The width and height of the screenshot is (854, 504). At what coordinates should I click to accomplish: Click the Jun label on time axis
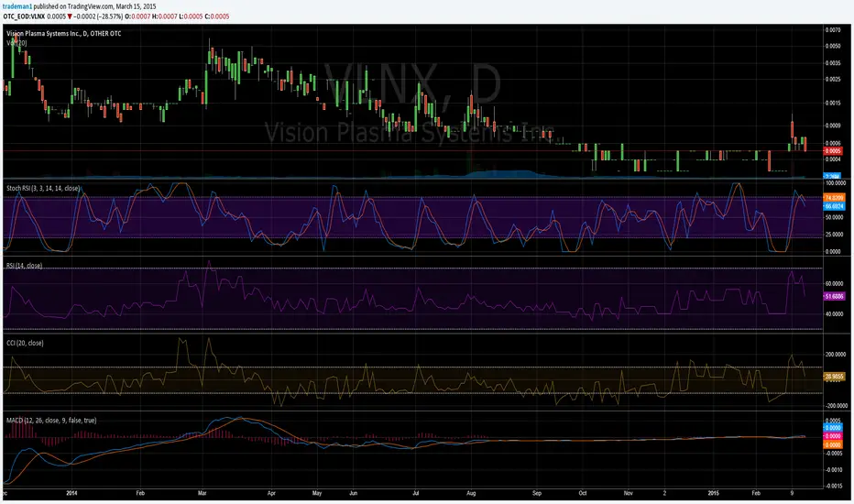(354, 493)
